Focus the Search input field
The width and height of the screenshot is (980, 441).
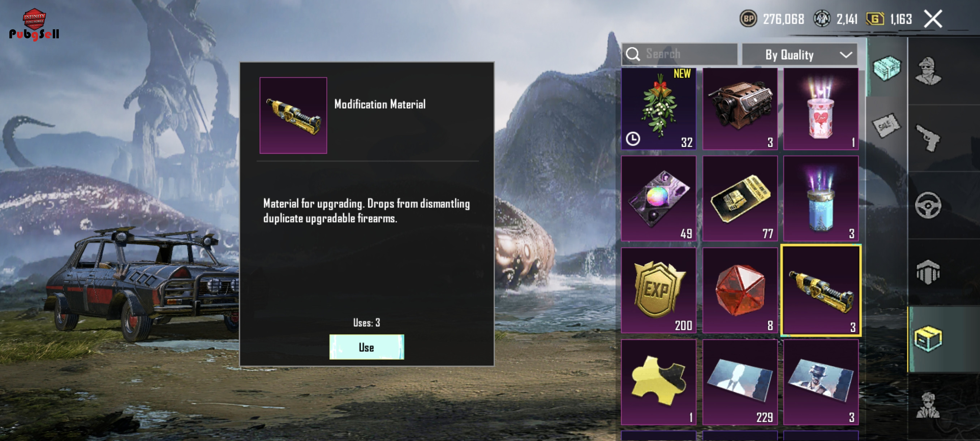click(679, 54)
